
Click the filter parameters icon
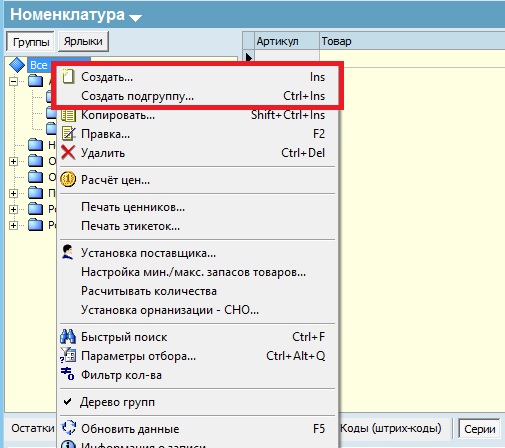[68, 355]
